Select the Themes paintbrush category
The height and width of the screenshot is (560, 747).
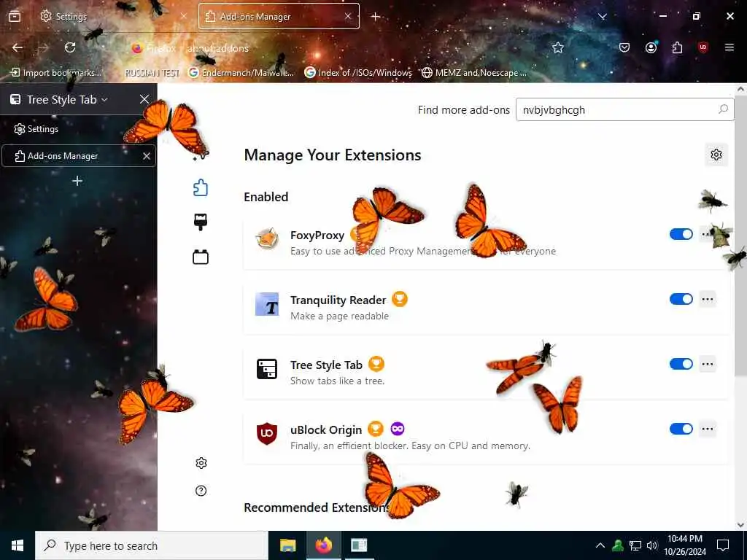point(201,222)
